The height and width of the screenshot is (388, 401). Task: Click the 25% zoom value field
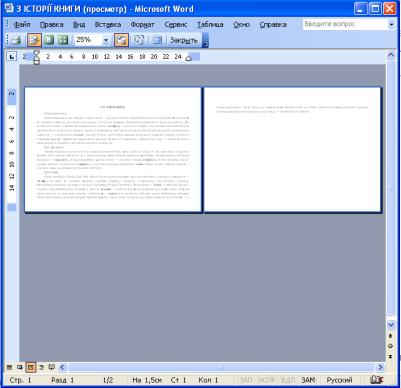coord(88,40)
